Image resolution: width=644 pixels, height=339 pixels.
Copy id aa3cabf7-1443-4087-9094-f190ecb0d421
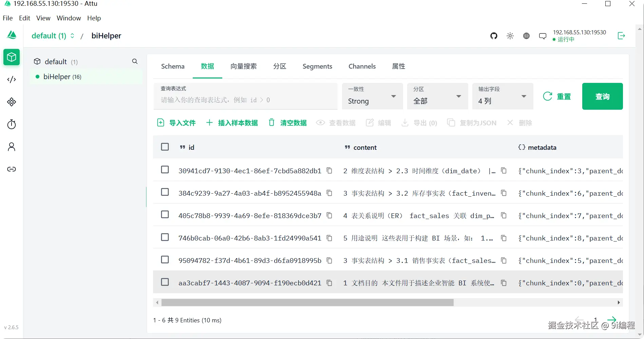(329, 283)
